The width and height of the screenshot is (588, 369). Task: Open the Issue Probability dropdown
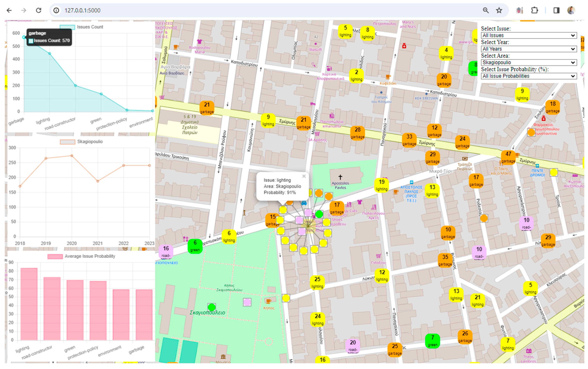point(528,76)
